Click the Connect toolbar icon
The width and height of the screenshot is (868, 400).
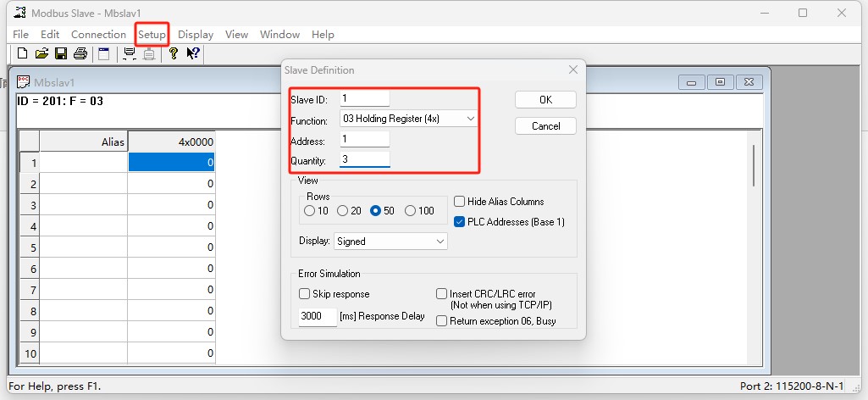click(130, 53)
